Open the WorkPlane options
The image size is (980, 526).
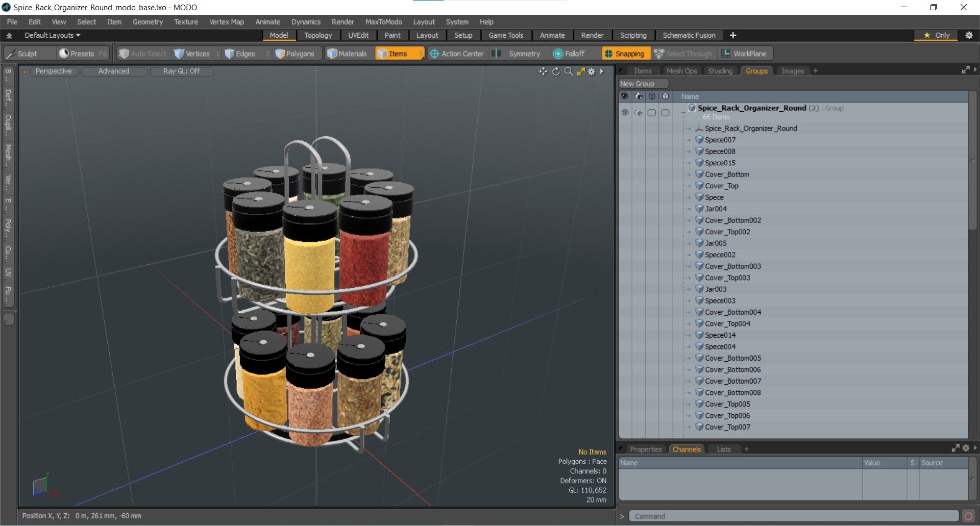tap(745, 54)
